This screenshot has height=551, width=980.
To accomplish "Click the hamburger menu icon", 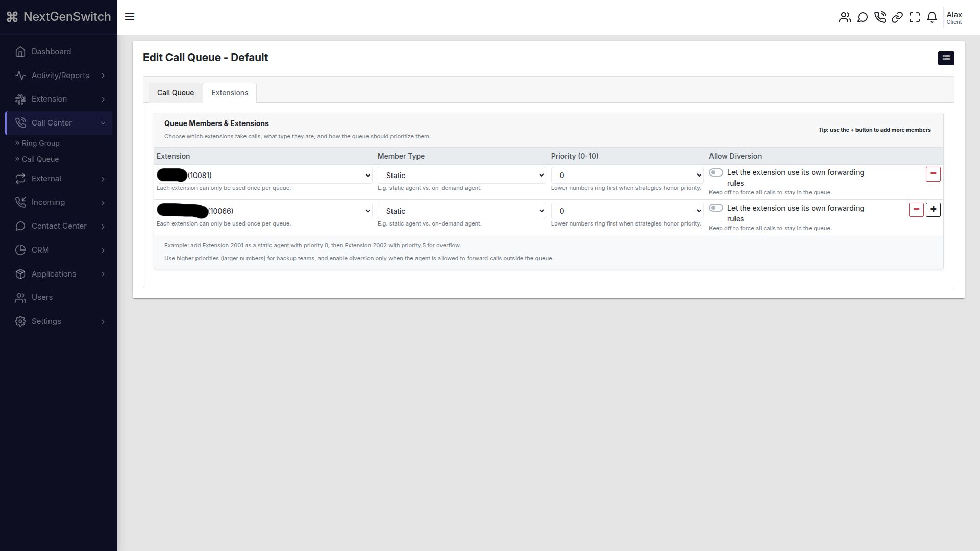I will 130,17.
